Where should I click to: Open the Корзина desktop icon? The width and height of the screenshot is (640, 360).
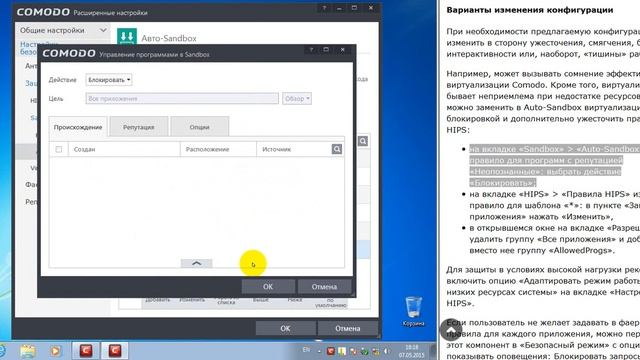click(413, 311)
